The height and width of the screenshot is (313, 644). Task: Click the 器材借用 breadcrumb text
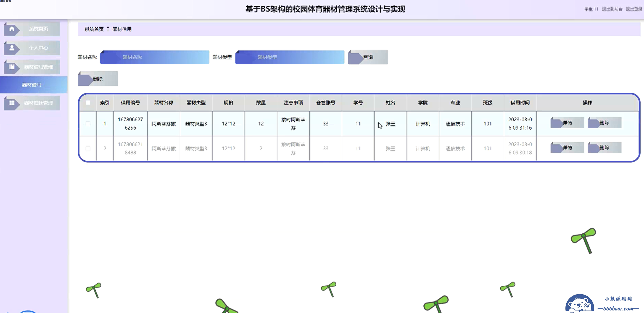(x=122, y=29)
